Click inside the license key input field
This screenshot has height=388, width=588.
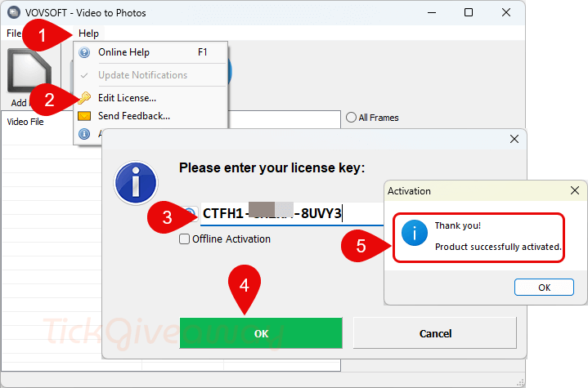[x=292, y=213]
